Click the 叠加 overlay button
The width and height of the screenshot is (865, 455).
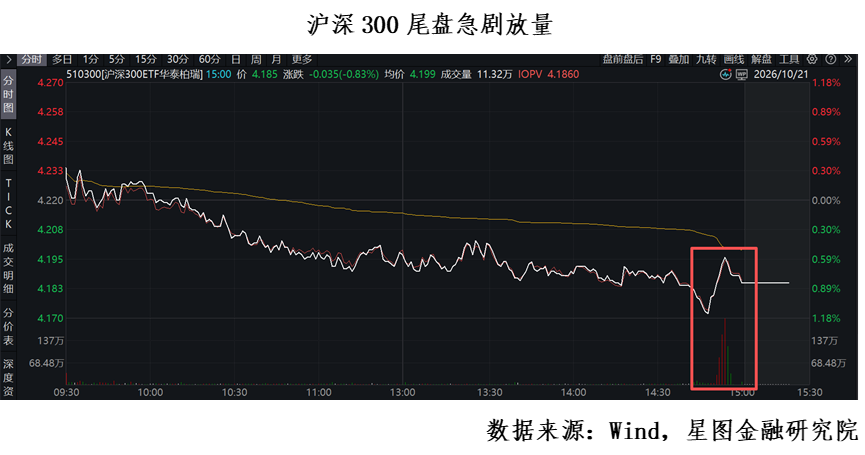tap(679, 59)
